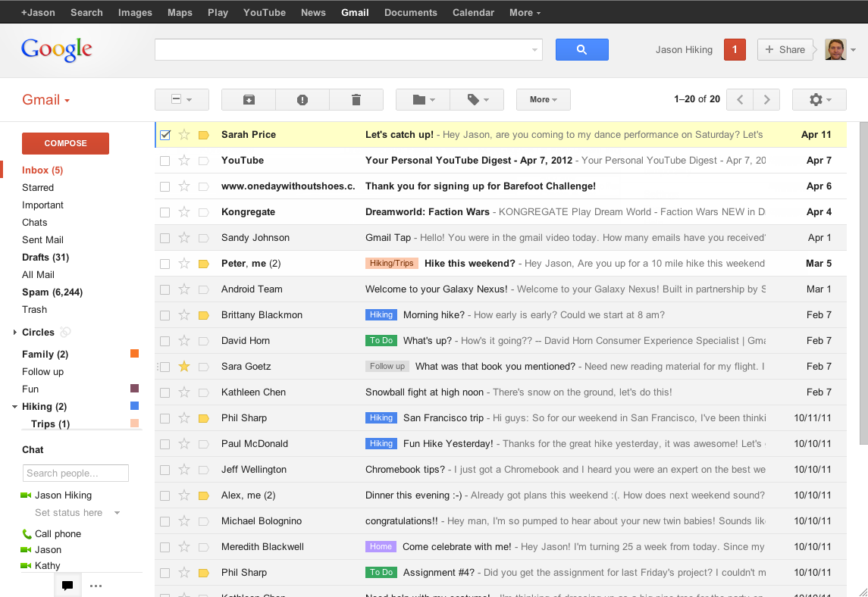
Task: Open search options arrow in search box
Action: 534,50
